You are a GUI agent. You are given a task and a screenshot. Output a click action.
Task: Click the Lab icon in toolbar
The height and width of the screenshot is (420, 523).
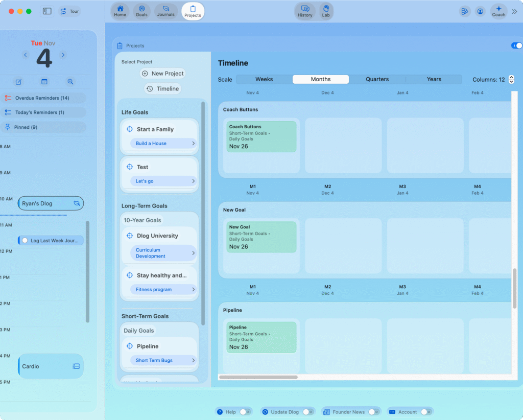coord(325,9)
